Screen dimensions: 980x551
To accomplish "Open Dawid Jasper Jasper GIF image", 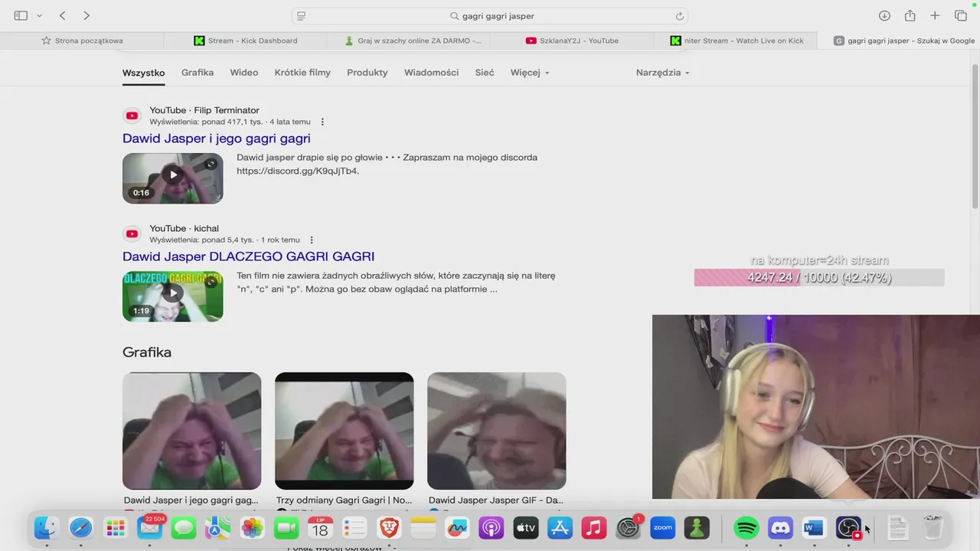I will point(497,431).
